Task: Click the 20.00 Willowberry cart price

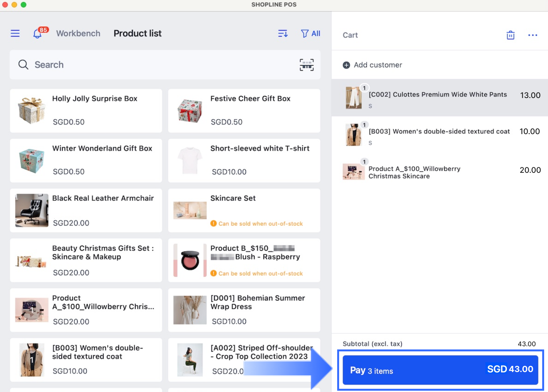Action: coord(530,170)
